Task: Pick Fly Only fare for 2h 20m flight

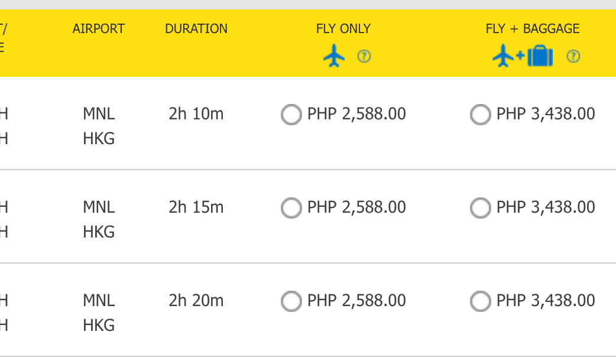Action: (x=291, y=301)
